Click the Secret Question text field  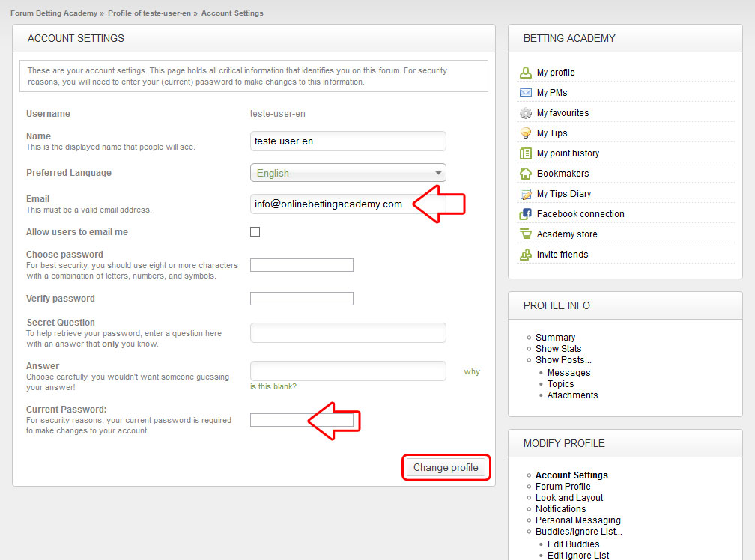348,333
